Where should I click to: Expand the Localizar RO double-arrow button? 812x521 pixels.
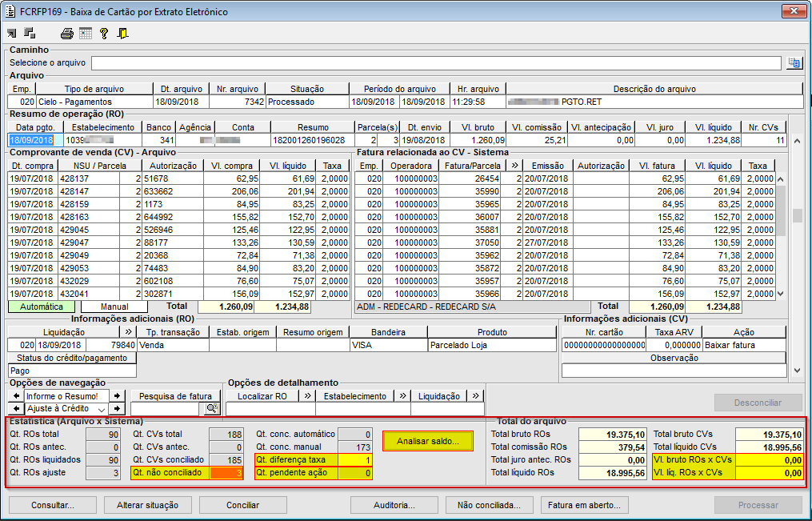point(306,395)
